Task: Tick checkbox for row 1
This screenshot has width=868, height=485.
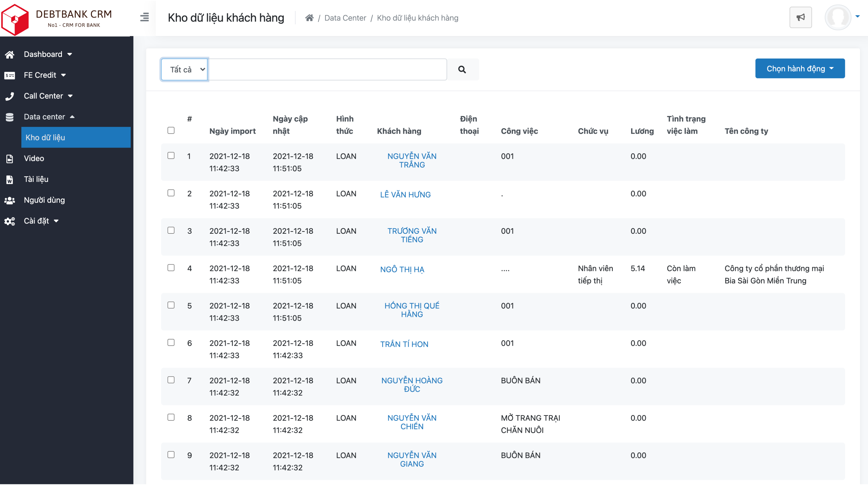Action: 171,156
